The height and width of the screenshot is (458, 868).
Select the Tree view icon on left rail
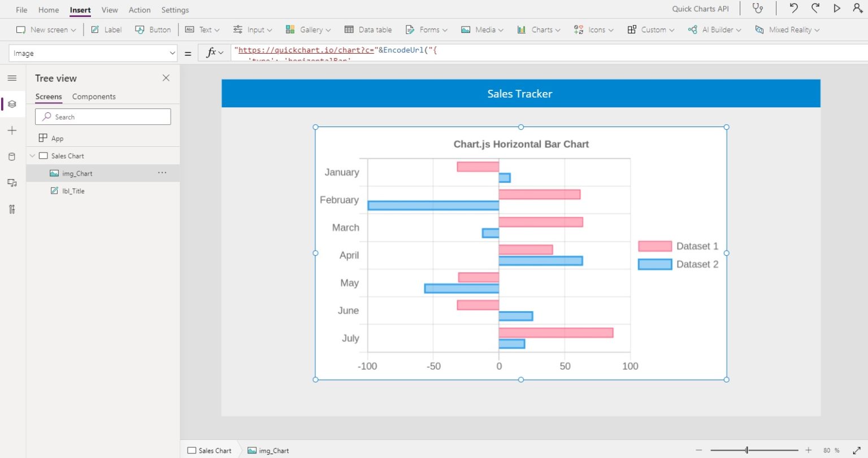tap(12, 103)
